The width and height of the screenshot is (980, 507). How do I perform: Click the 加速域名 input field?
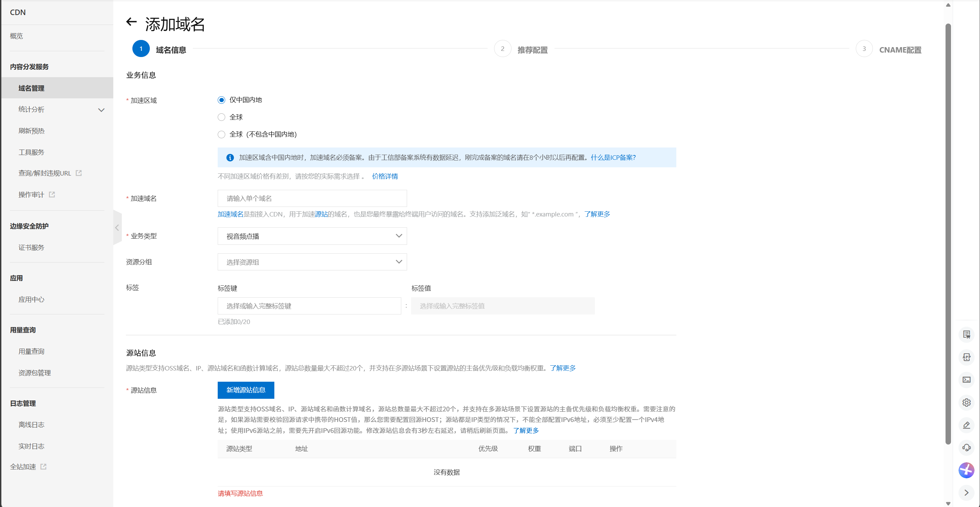tap(312, 198)
